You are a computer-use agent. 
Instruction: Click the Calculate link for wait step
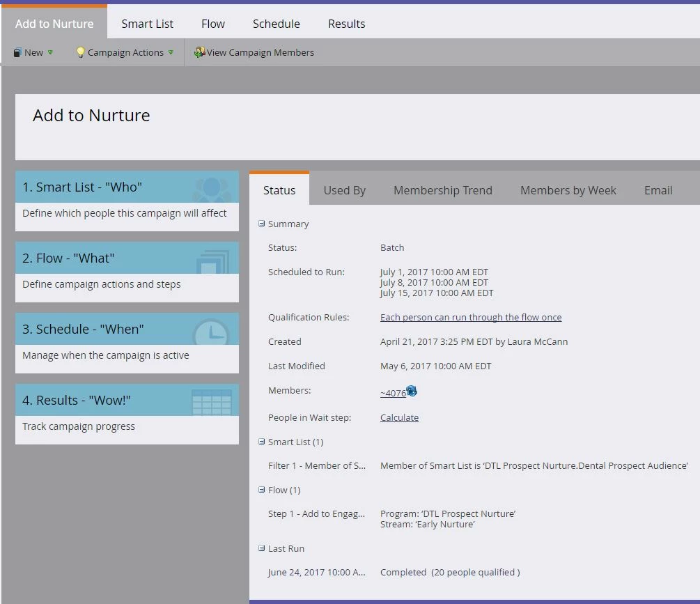[400, 417]
